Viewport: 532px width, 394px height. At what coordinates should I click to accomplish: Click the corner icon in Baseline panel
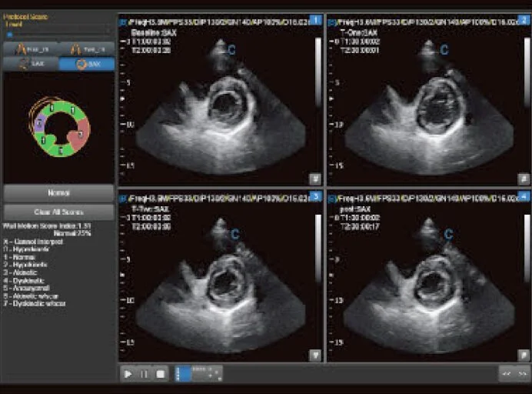click(x=314, y=179)
